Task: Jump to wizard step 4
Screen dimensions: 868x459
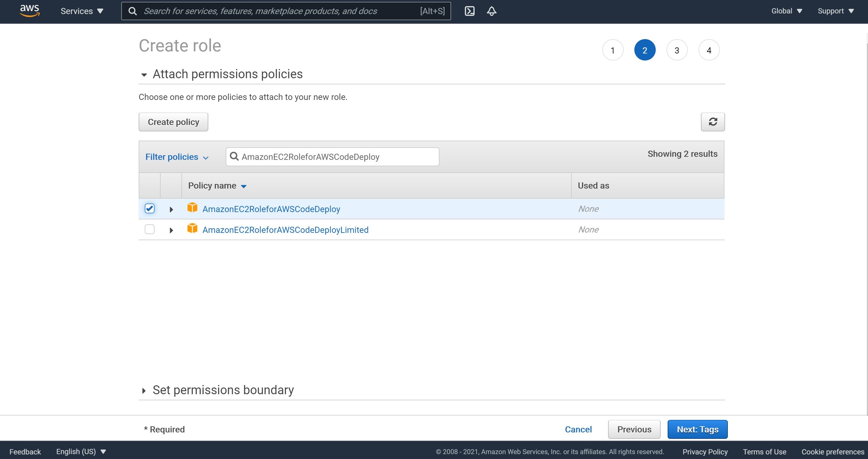Action: click(x=709, y=50)
